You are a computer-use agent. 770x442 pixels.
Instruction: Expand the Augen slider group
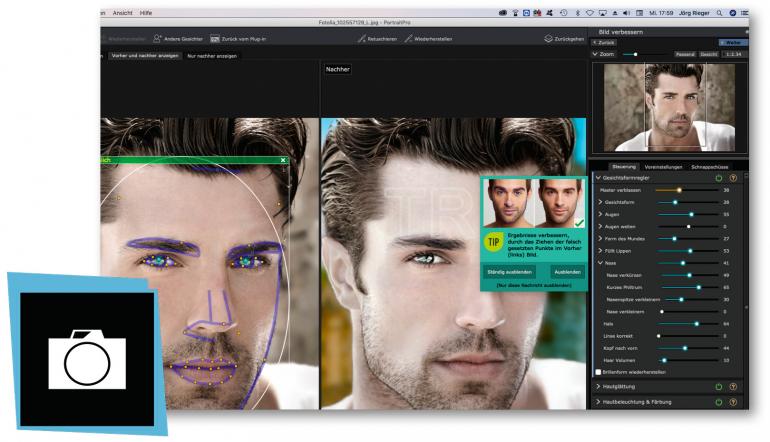600,214
